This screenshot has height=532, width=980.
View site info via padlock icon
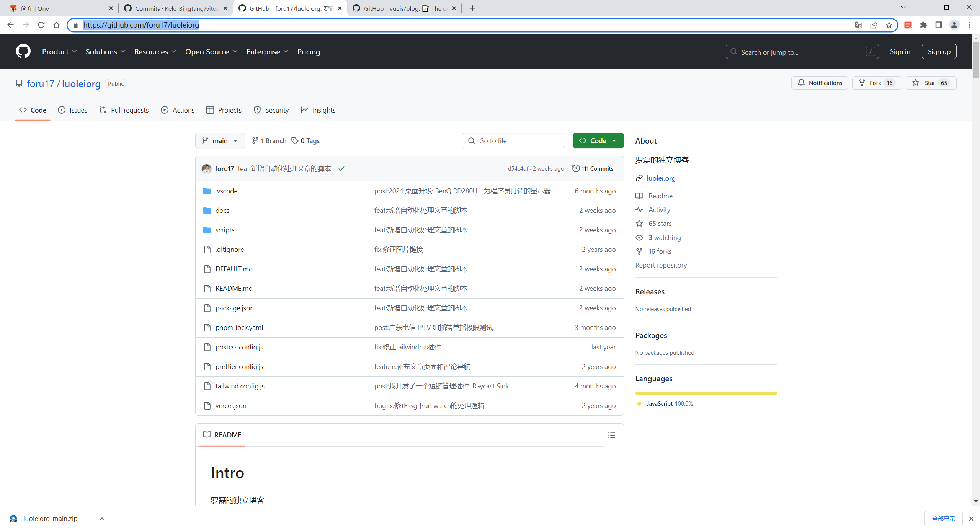click(x=76, y=25)
